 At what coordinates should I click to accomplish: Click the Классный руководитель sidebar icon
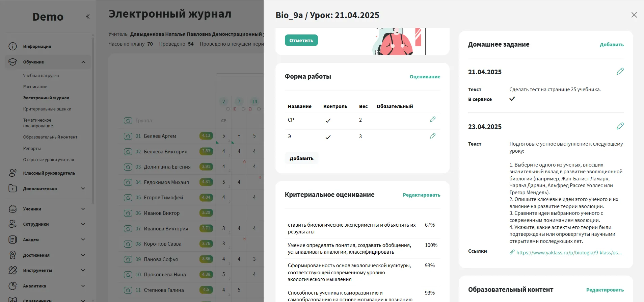12,173
